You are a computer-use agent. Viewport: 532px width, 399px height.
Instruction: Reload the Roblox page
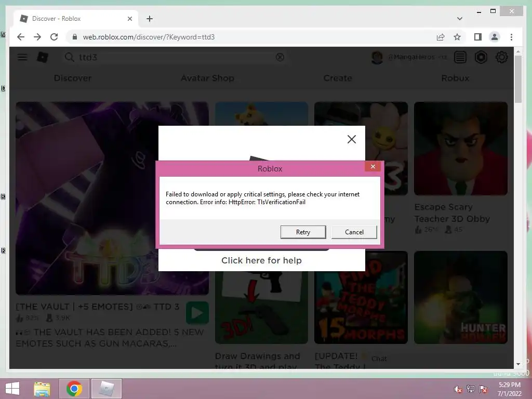tap(54, 37)
